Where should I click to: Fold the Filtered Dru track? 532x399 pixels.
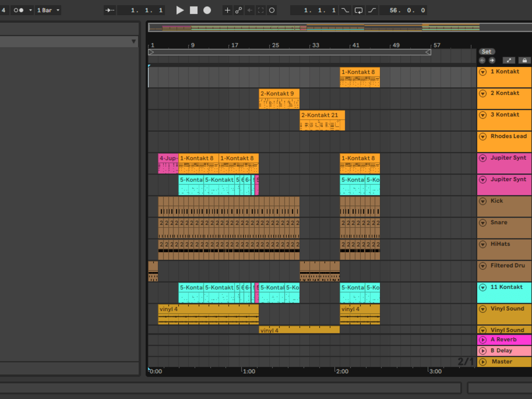coord(483,265)
